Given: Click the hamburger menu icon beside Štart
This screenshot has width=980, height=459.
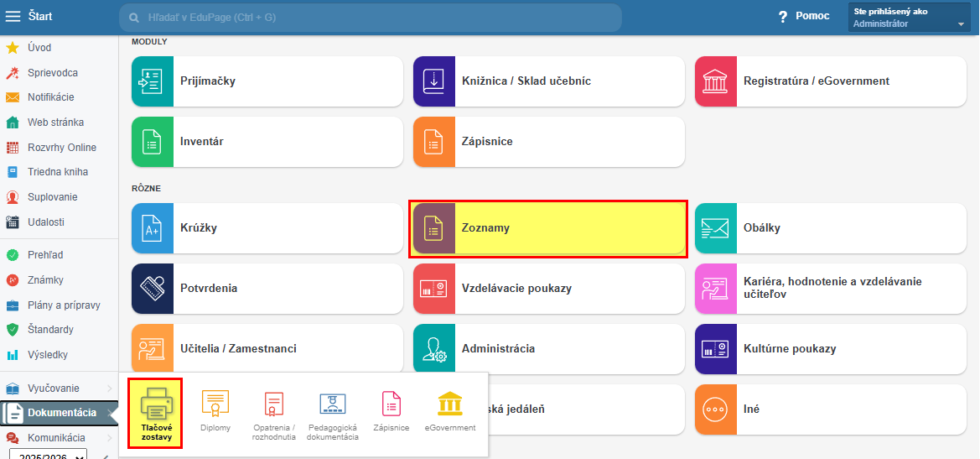Looking at the screenshot, I should point(13,17).
